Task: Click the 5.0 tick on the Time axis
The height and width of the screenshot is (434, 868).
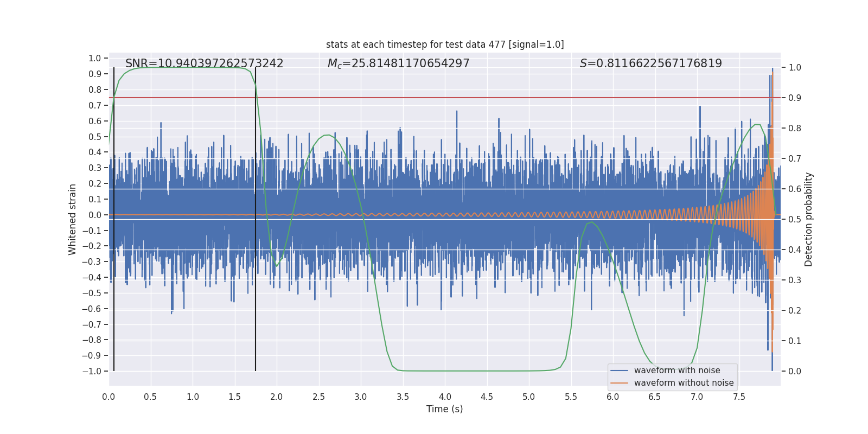Action: pyautogui.click(x=529, y=397)
